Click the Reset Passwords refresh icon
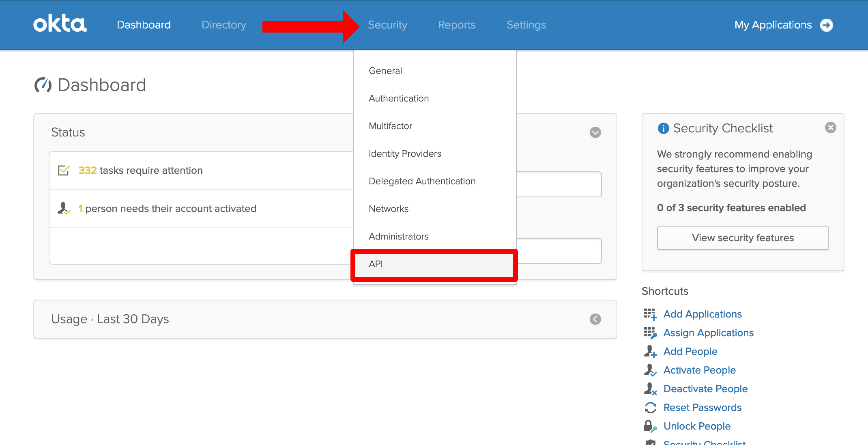Viewport: 868px width, 445px height. [650, 408]
